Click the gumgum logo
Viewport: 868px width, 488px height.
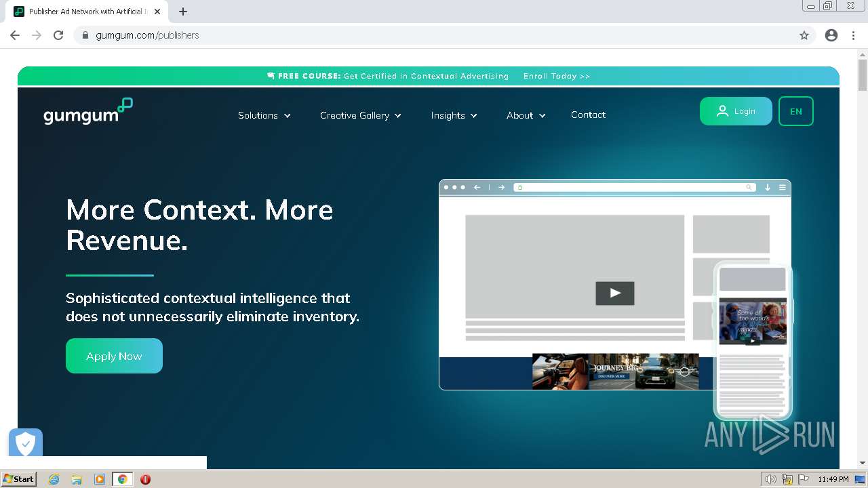[x=88, y=112]
